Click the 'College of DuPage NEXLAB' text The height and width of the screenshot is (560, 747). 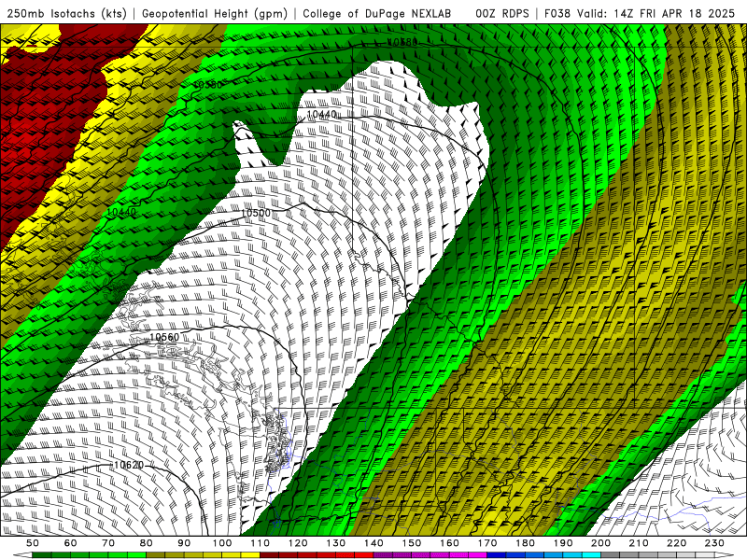[376, 13]
